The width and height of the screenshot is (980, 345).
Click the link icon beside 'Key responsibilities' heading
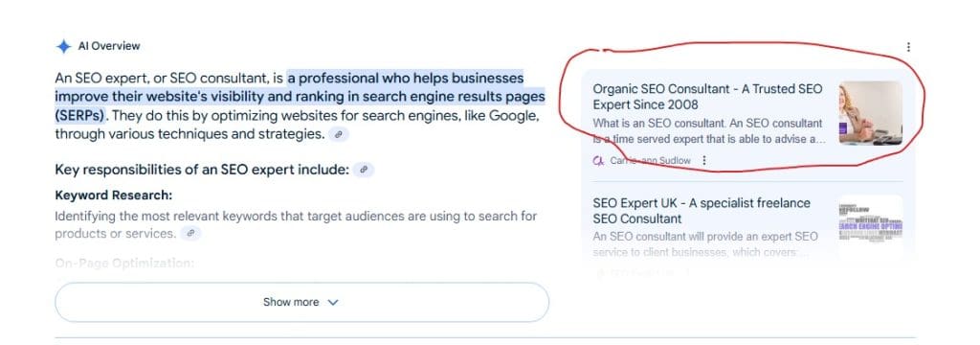tap(363, 170)
